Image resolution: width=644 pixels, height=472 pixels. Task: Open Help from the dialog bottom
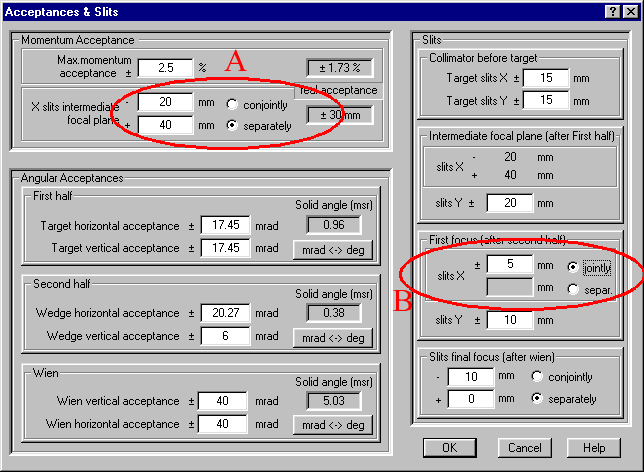[x=594, y=447]
